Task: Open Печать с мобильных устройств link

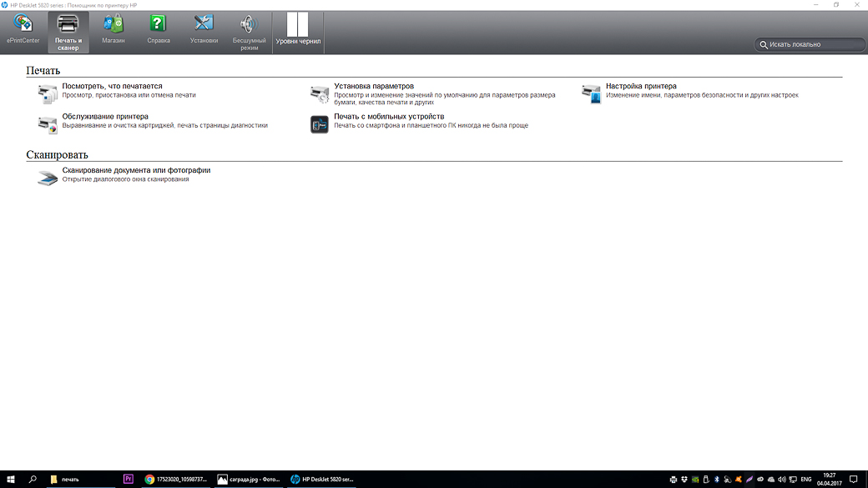Action: tap(389, 117)
